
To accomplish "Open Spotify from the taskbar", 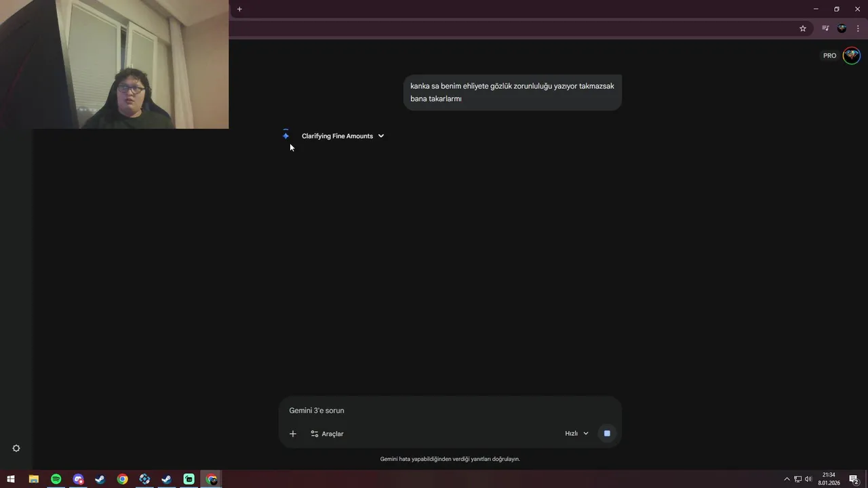I will click(x=56, y=479).
